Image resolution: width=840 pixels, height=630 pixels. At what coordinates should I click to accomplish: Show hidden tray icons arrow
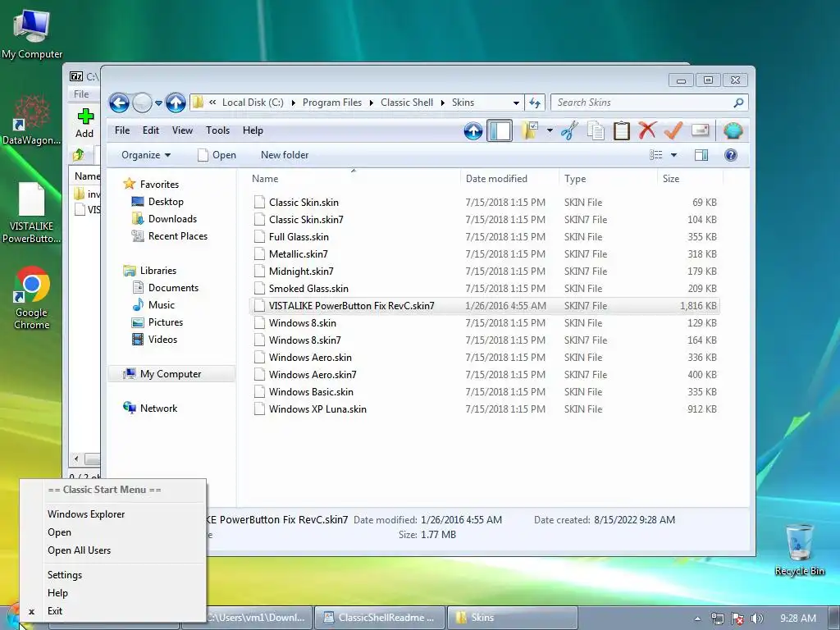(x=697, y=619)
